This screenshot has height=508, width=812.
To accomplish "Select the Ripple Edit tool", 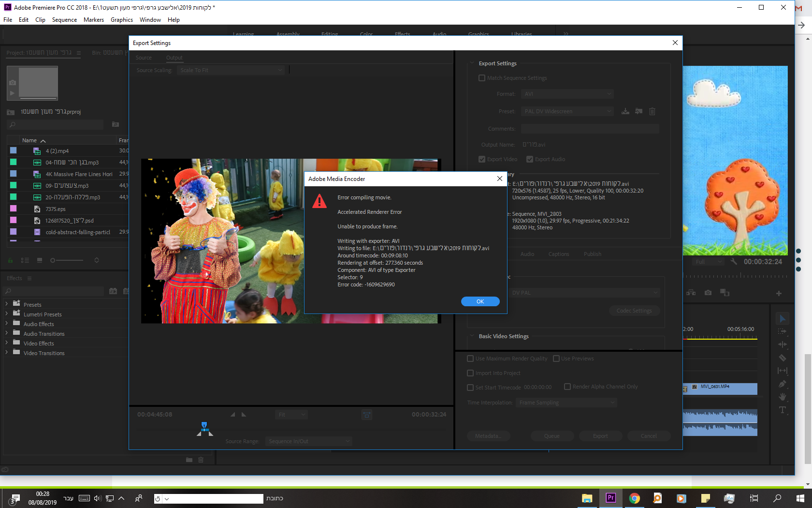I will coord(783,344).
